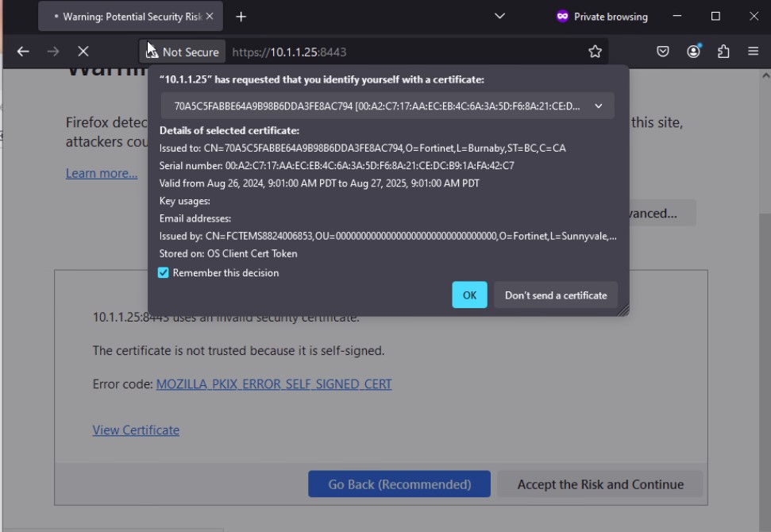The image size is (771, 532).
Task: Bookmark this page with the star
Action: coord(595,52)
